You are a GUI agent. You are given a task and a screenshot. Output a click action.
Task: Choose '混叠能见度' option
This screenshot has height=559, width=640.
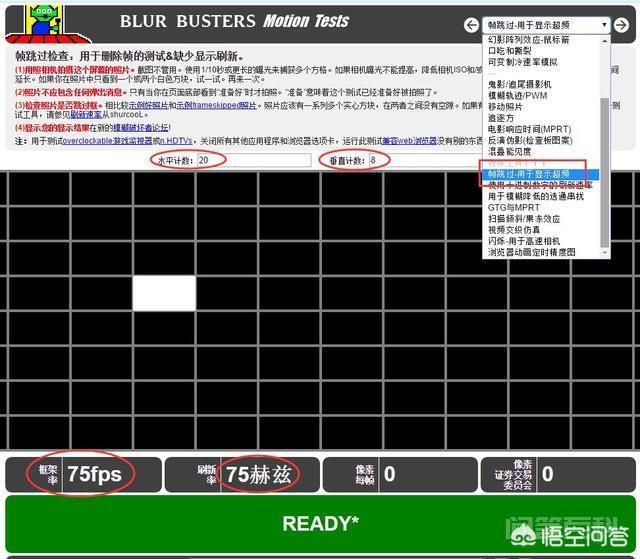tap(509, 152)
